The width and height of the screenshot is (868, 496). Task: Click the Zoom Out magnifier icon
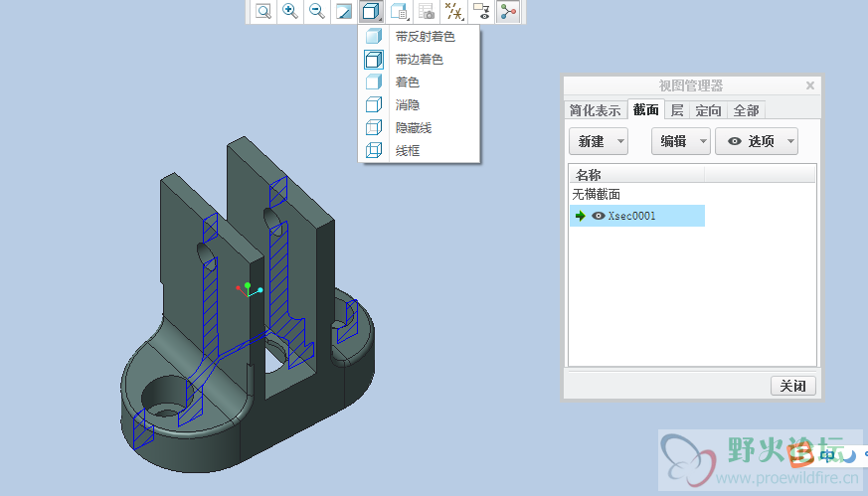316,11
